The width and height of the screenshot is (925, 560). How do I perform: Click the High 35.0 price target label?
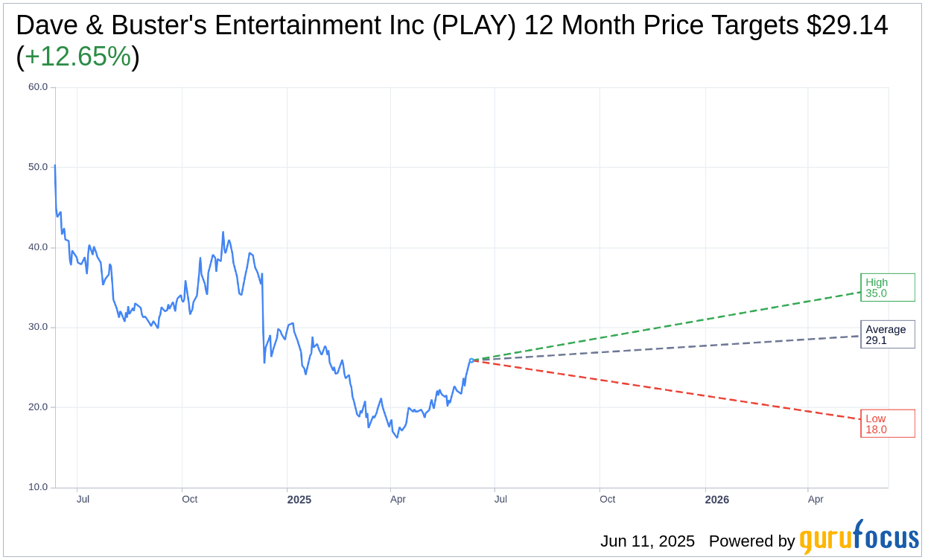[888, 287]
